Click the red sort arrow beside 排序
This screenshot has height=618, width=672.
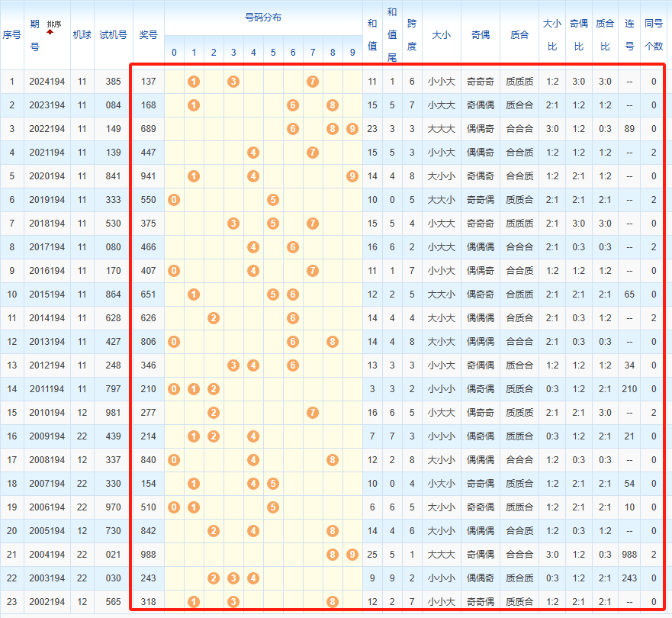(50, 32)
